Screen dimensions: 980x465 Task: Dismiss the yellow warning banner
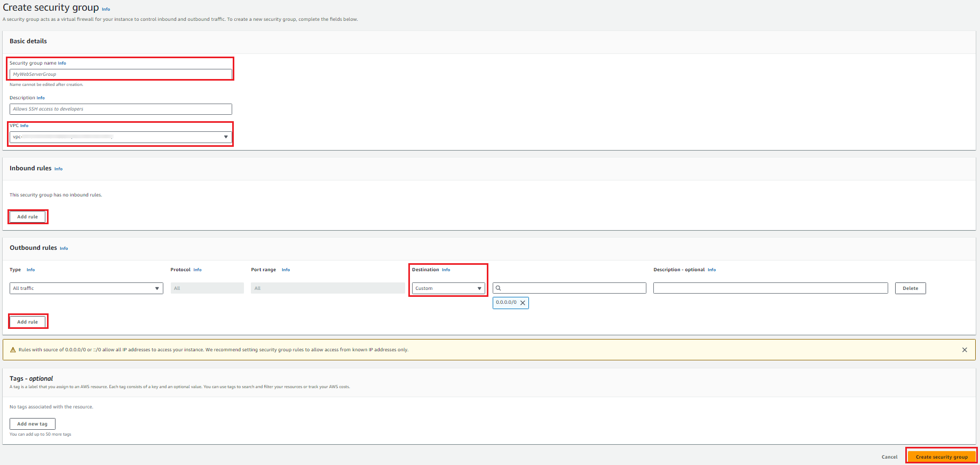[x=965, y=350]
